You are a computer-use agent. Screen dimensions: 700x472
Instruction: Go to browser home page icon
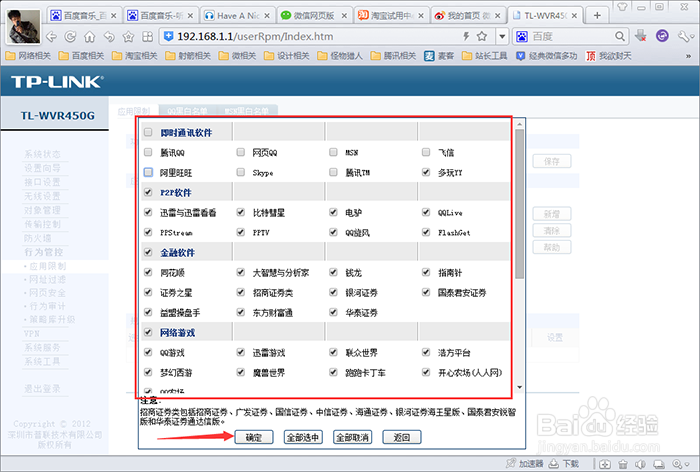(x=90, y=37)
